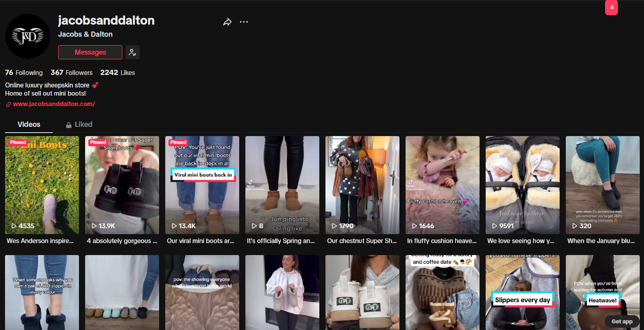Open video with white mini boots held up
The image size is (644, 330).
pos(362,293)
